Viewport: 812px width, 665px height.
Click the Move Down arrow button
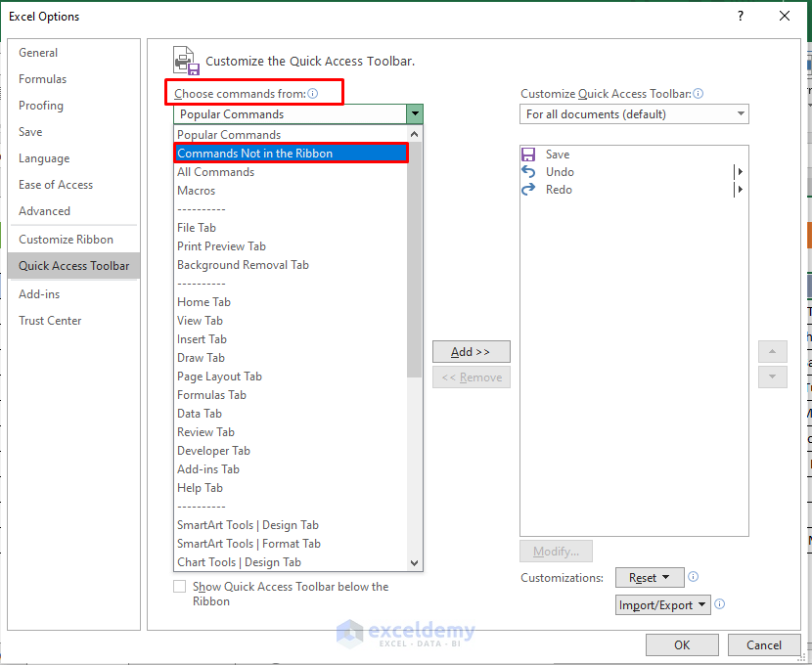[773, 377]
